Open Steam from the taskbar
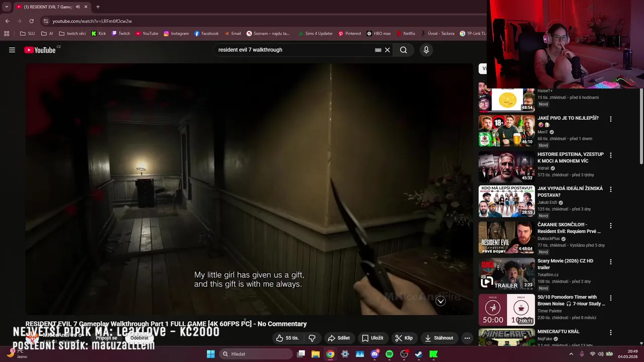This screenshot has width=644, height=362. point(419,354)
